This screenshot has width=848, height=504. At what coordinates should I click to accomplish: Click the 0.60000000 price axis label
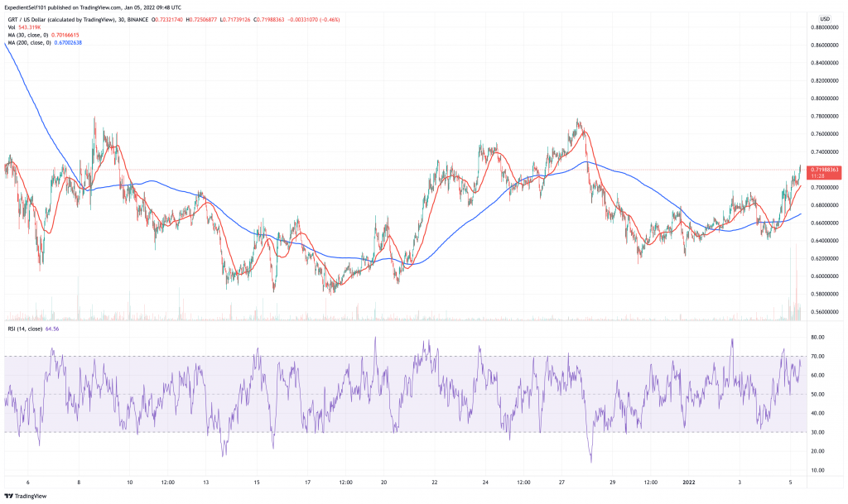[x=824, y=276]
